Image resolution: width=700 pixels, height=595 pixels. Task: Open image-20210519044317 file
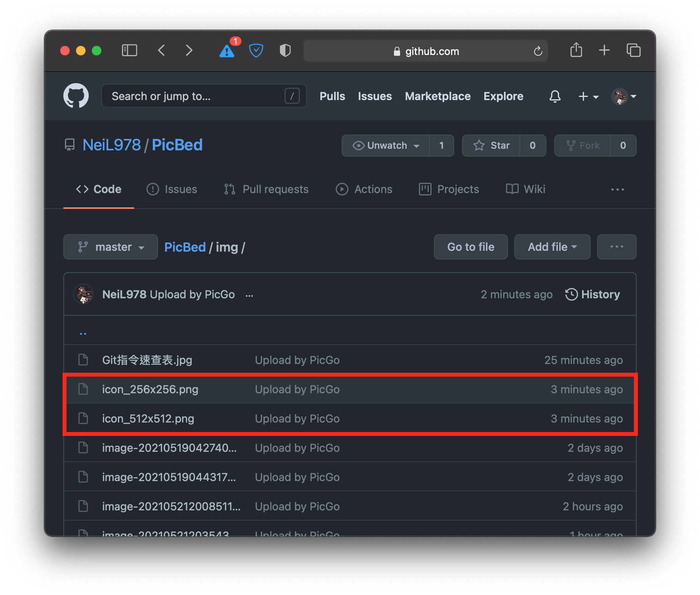[x=169, y=477]
